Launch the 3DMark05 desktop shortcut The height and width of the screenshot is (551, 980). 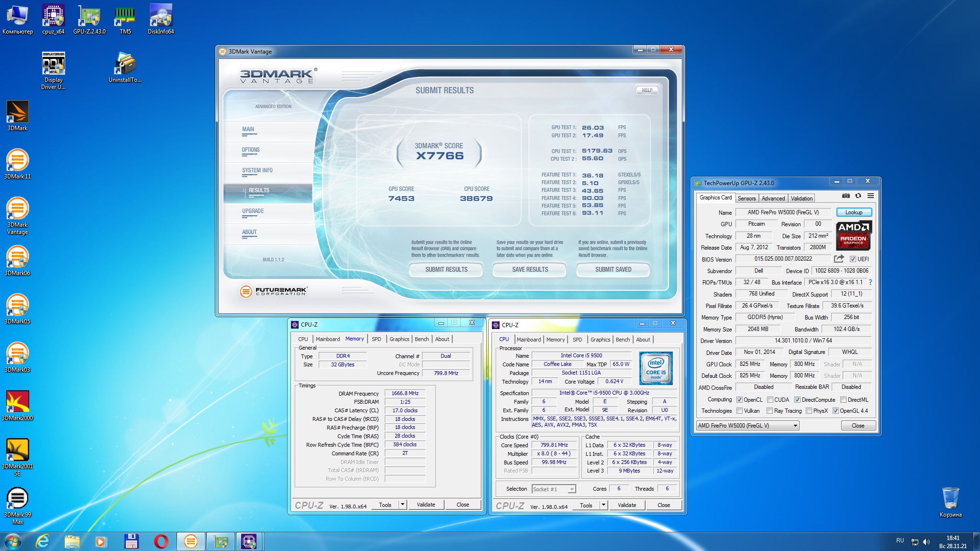coord(17,309)
